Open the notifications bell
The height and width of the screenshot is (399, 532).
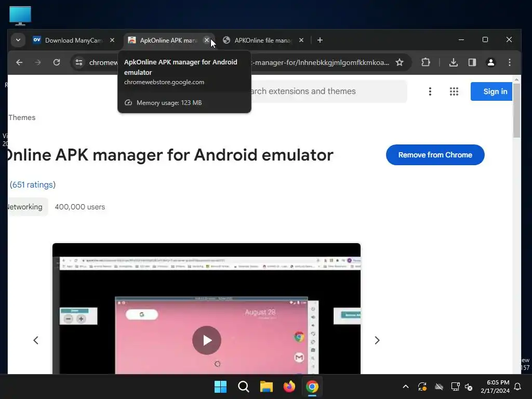[518, 387]
